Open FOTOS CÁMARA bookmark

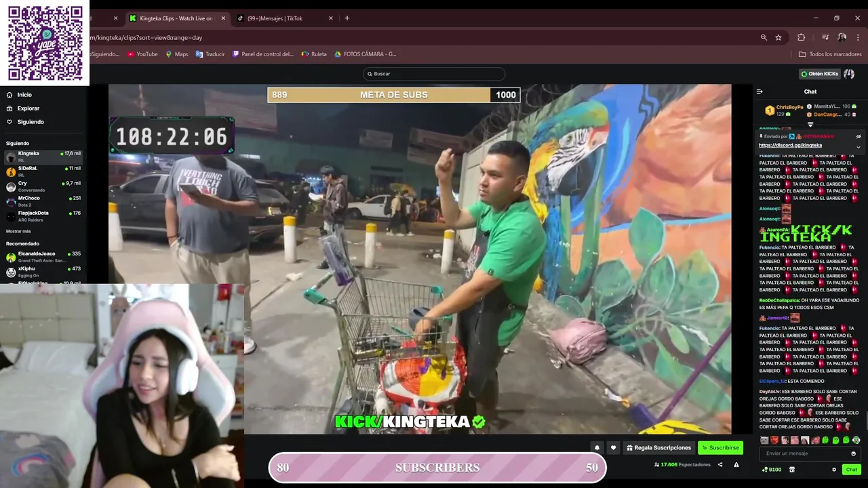click(x=366, y=54)
